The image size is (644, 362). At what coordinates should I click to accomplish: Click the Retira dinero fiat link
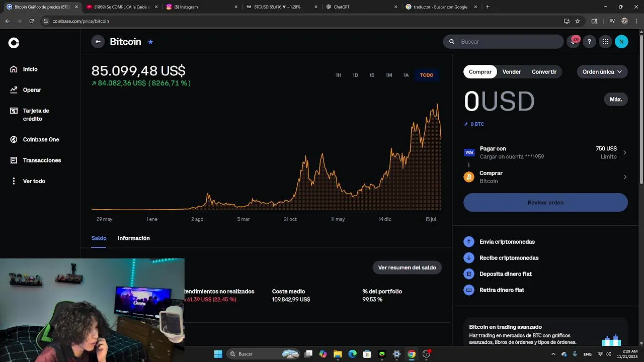(x=502, y=290)
